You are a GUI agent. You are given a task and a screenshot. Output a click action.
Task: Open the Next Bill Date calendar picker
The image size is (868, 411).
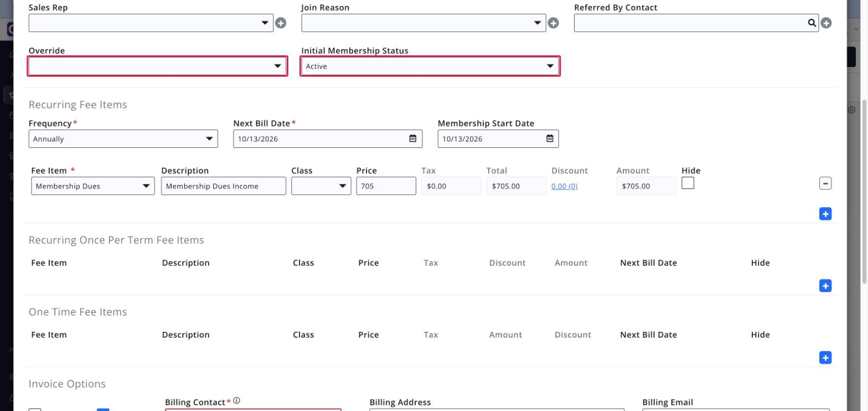pyautogui.click(x=412, y=138)
